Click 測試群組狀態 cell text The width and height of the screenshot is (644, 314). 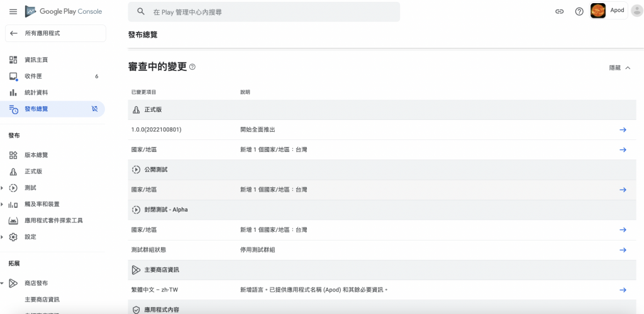[148, 250]
